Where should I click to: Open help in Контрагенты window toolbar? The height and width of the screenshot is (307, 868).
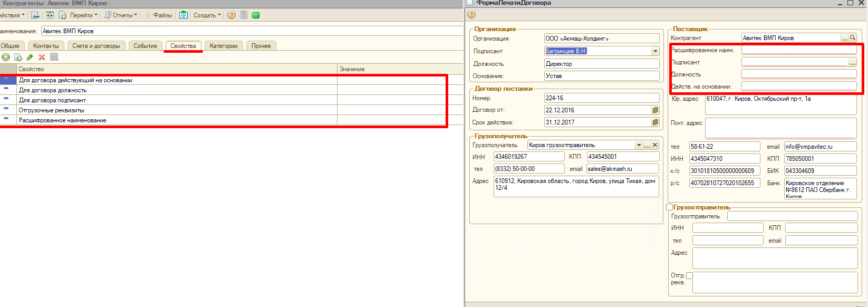click(232, 15)
